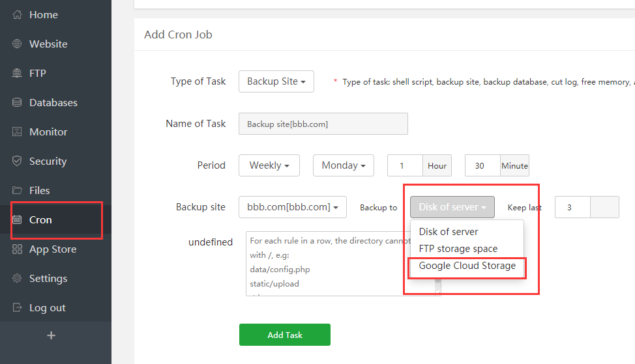Open the bbb.com backup site dropdown
635x364 pixels.
tap(293, 207)
